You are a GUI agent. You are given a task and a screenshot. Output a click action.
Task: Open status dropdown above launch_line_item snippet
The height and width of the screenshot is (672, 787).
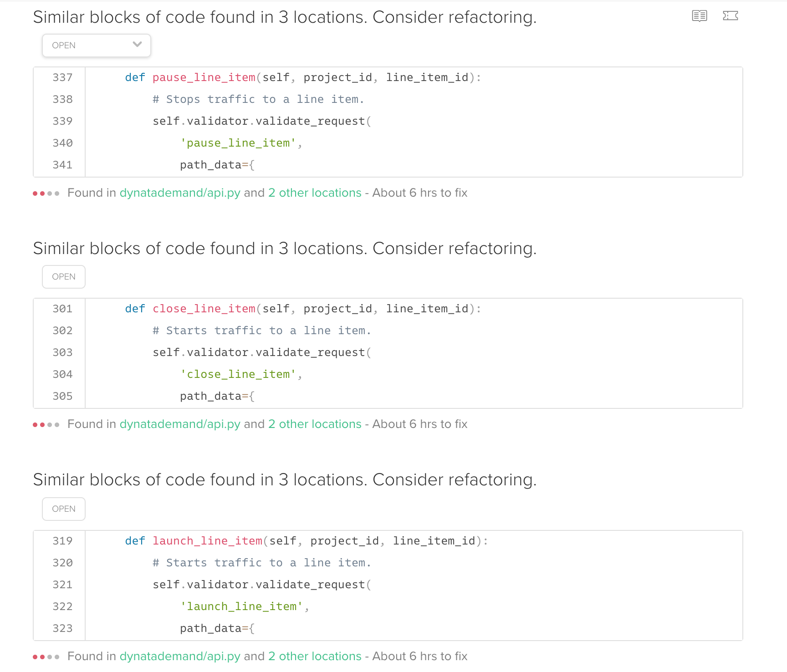point(63,509)
